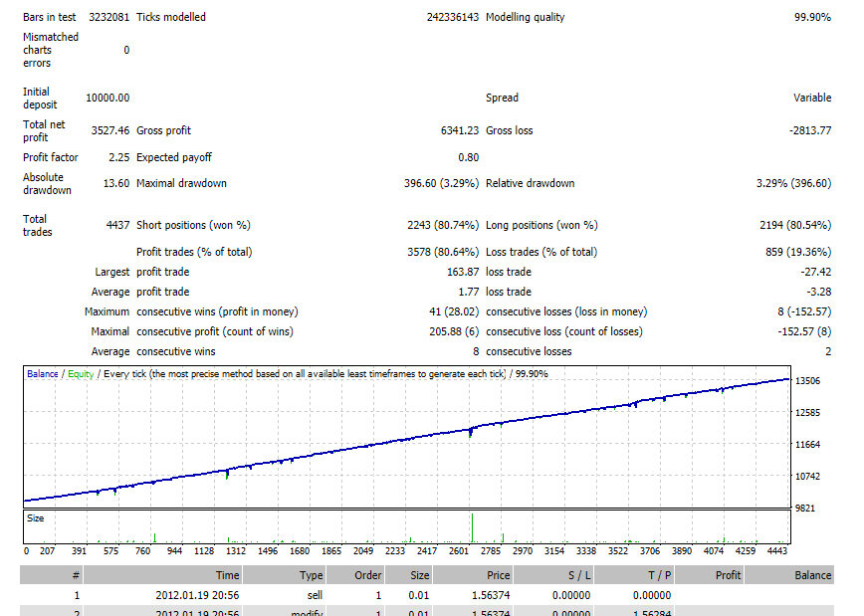Select the Total trades value 4437
864x616 pixels.
click(117, 225)
